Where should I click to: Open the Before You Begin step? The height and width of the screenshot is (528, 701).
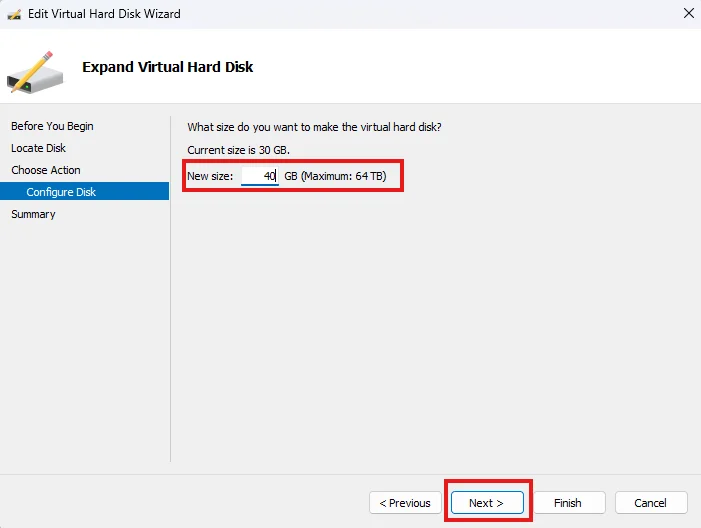52,126
